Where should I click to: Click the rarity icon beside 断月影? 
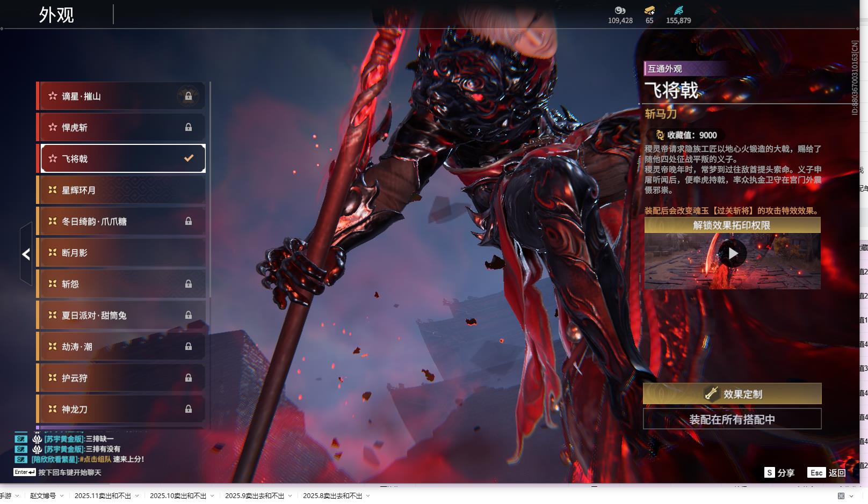[x=53, y=252]
